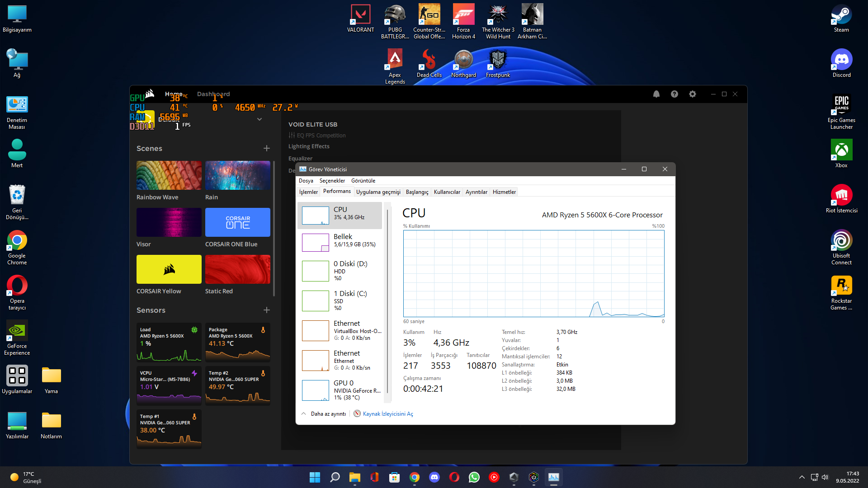Add a new sensor with plus icon
This screenshot has height=488, width=868.
tap(267, 310)
